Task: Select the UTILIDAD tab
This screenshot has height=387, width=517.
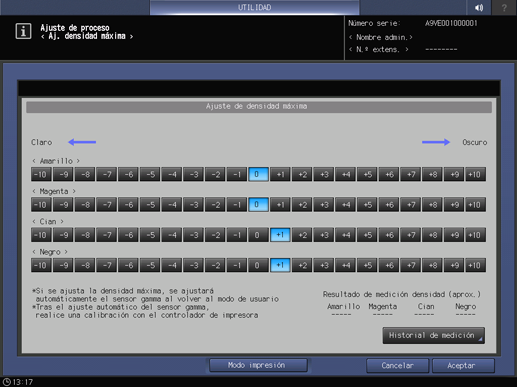Action: coord(255,7)
